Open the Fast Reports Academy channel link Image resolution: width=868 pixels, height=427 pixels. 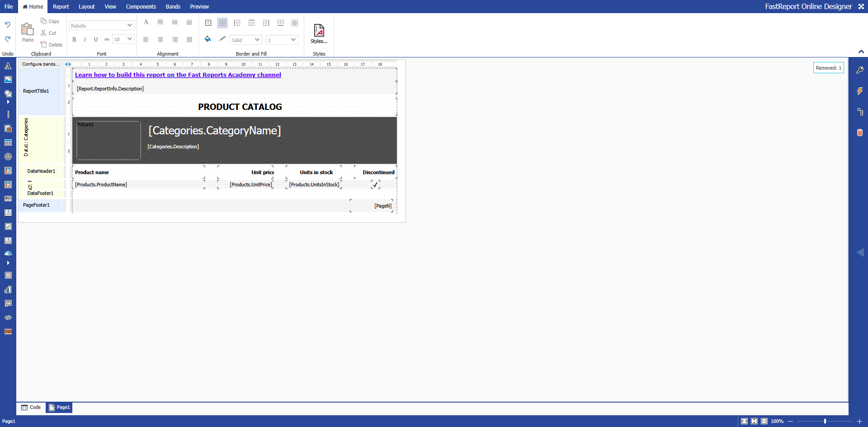click(178, 75)
